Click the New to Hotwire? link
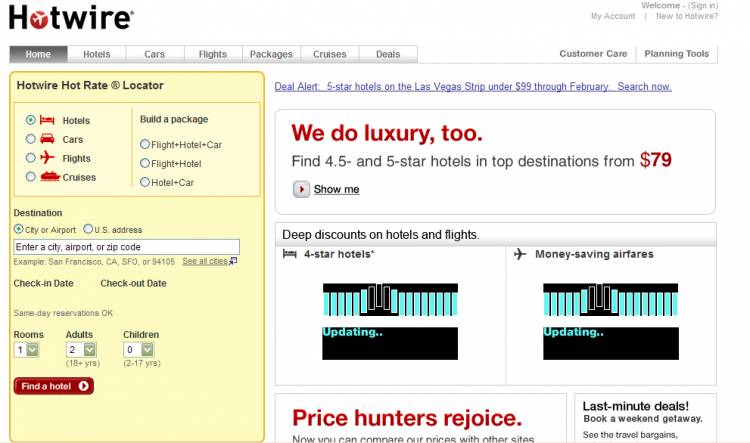Screen dimensions: 750x443 click(x=687, y=16)
